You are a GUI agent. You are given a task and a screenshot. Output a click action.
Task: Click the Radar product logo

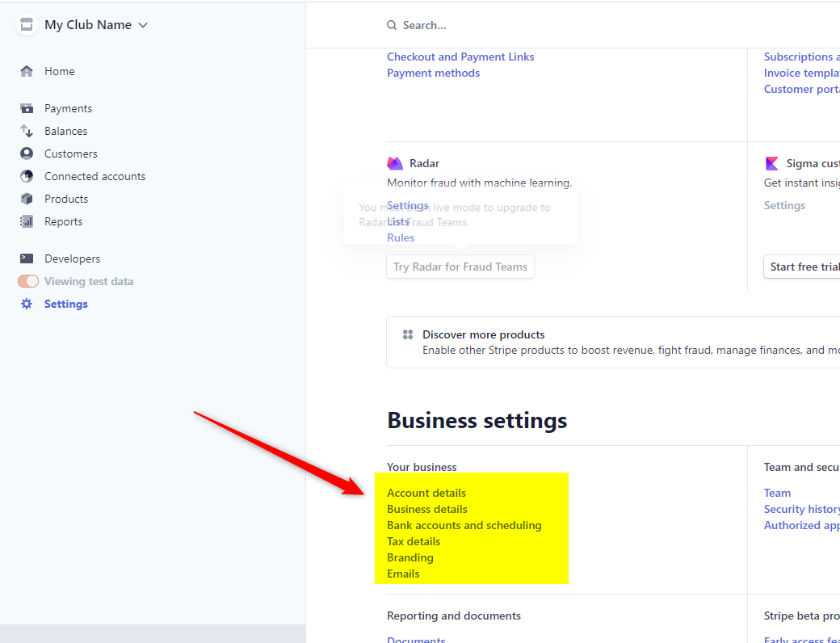click(x=395, y=163)
